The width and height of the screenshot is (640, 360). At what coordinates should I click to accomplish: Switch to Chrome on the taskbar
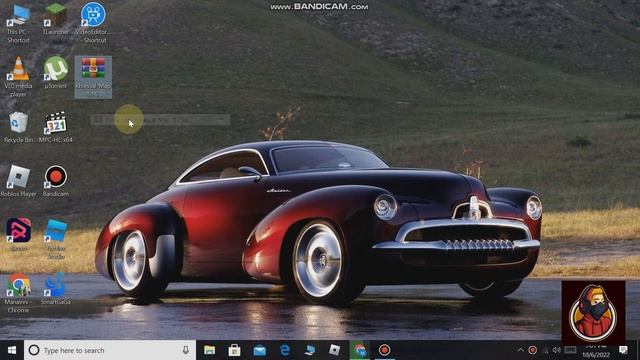(360, 350)
